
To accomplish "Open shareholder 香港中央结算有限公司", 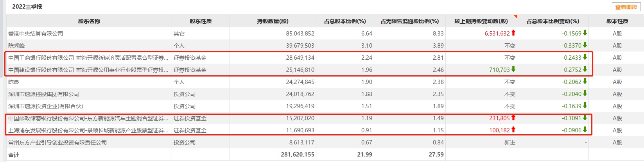I will pos(36,34).
